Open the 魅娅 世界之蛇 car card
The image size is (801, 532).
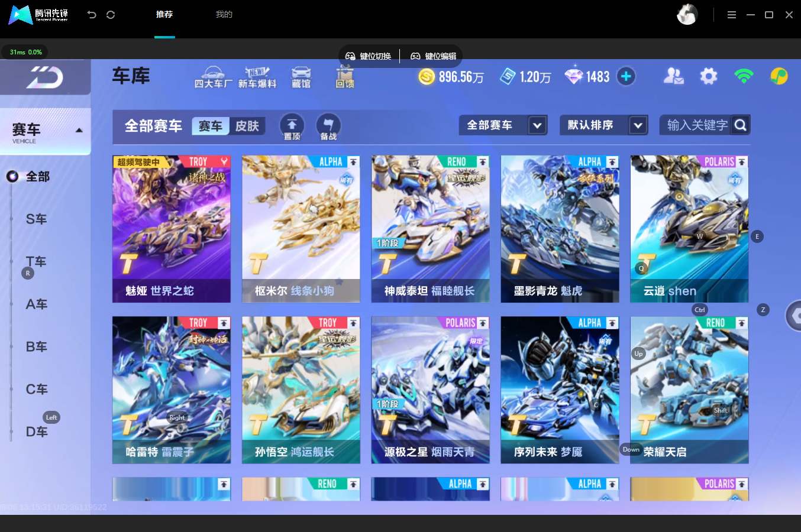172,229
